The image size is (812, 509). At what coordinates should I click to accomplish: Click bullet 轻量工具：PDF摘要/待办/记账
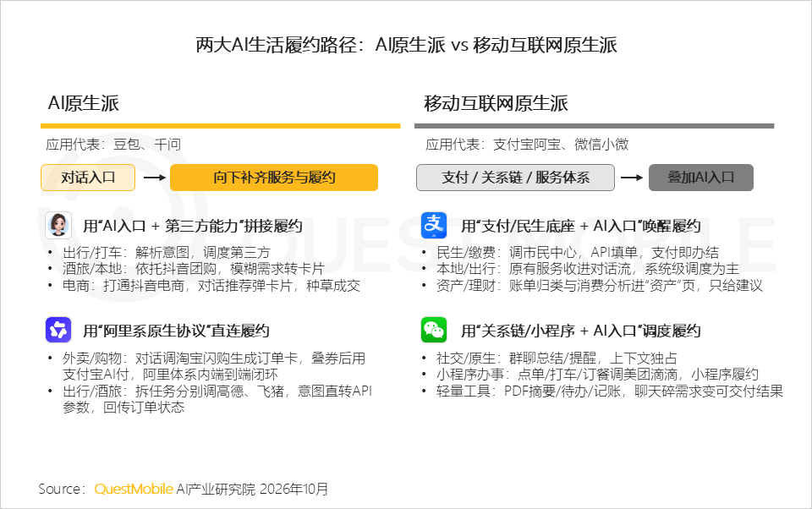(x=610, y=391)
